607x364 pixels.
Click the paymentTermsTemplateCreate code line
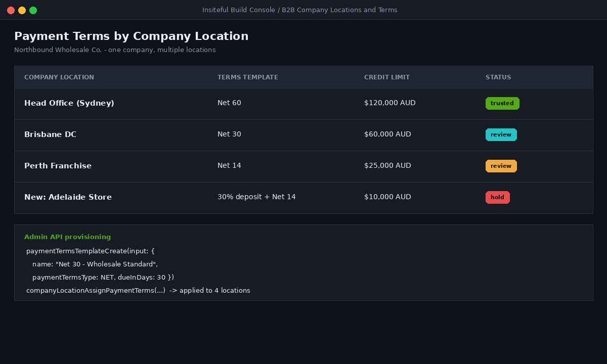tap(91, 251)
